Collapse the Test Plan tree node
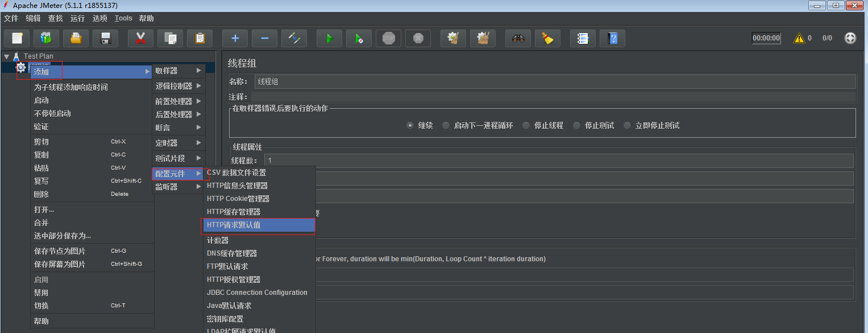The width and height of the screenshot is (868, 333). [6, 56]
